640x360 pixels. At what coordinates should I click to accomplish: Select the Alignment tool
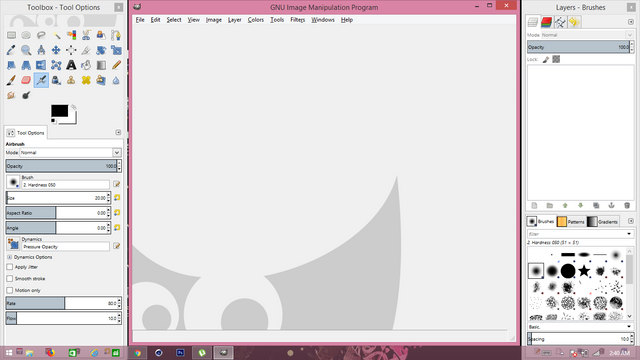tap(71, 50)
